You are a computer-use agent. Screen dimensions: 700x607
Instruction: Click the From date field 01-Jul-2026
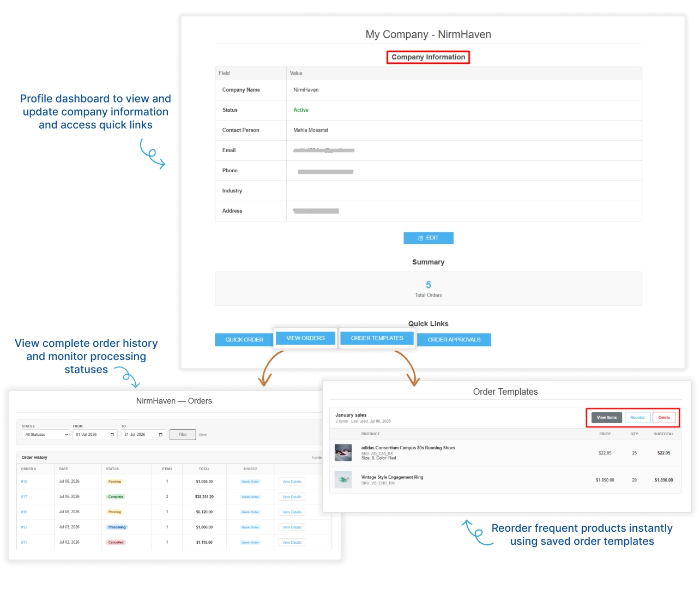95,435
